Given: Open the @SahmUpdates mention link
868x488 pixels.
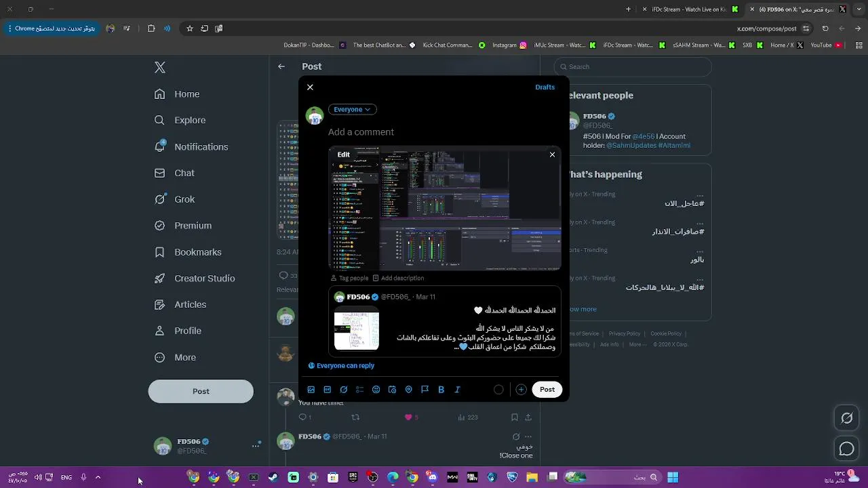Looking at the screenshot, I should [x=631, y=145].
